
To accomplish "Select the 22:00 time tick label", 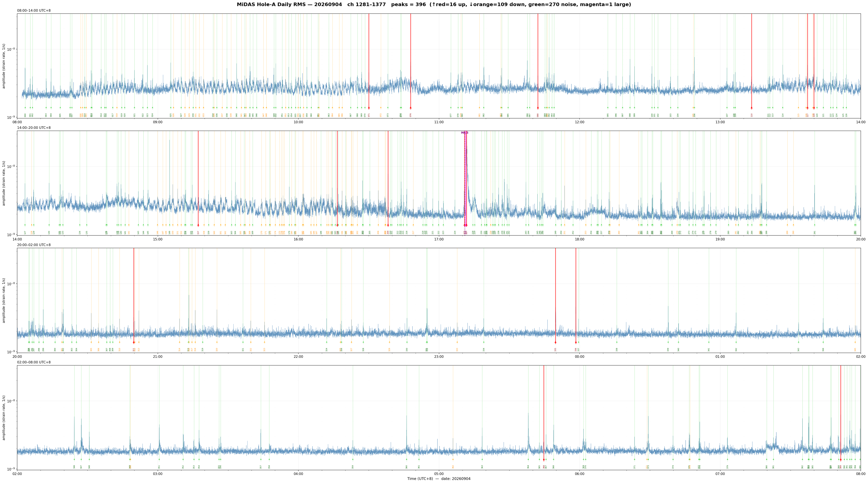I will [x=298, y=357].
